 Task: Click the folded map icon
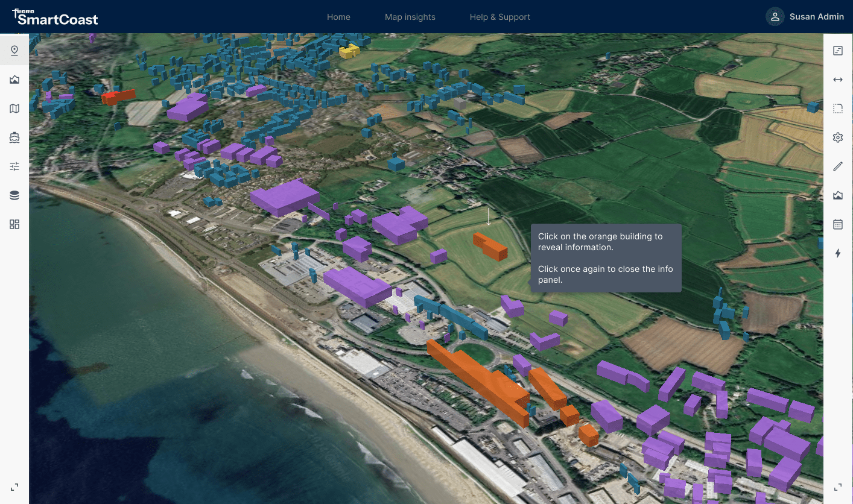(x=14, y=109)
